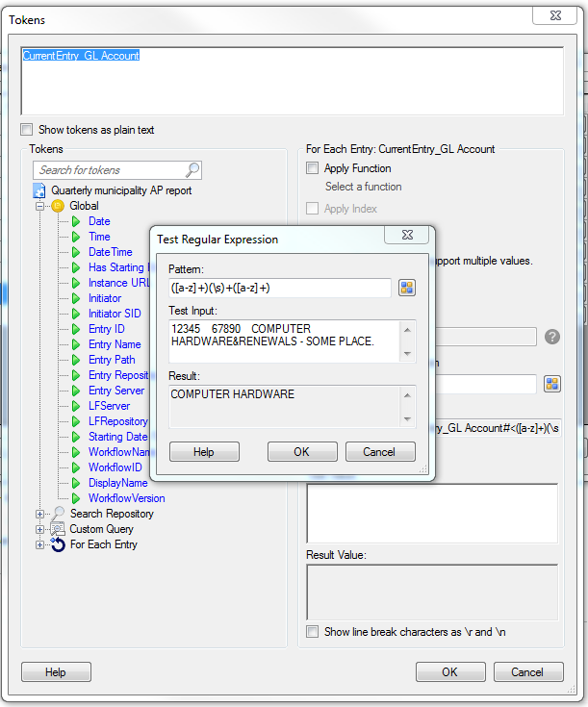The width and height of the screenshot is (588, 707).
Task: Click the magnifier icon in token search box
Action: tap(192, 170)
